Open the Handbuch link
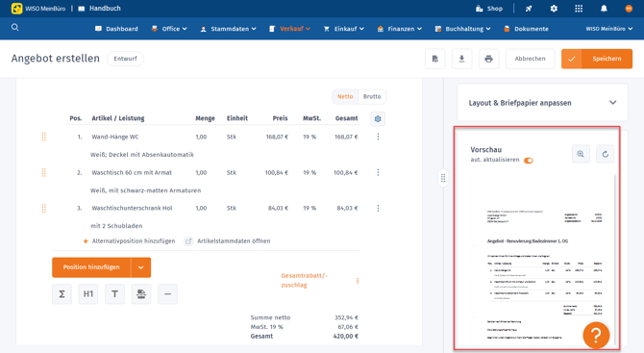This screenshot has height=353, width=644. click(99, 9)
